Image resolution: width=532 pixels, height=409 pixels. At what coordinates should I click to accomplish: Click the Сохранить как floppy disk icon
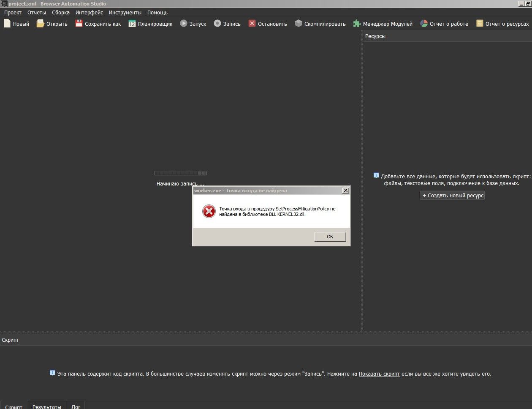pyautogui.click(x=79, y=24)
